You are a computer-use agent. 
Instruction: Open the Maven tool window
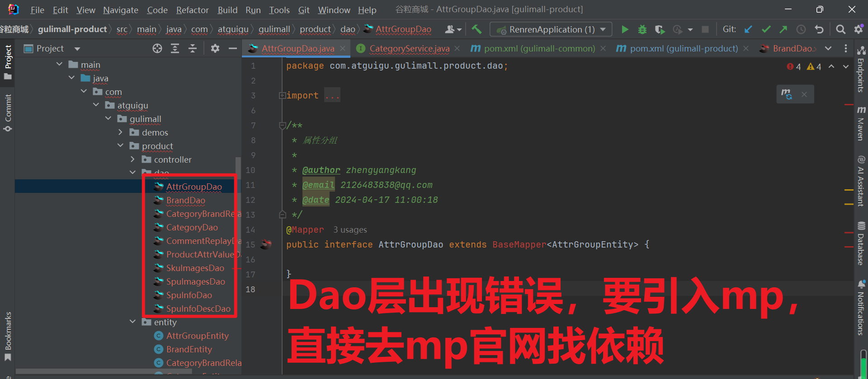861,123
